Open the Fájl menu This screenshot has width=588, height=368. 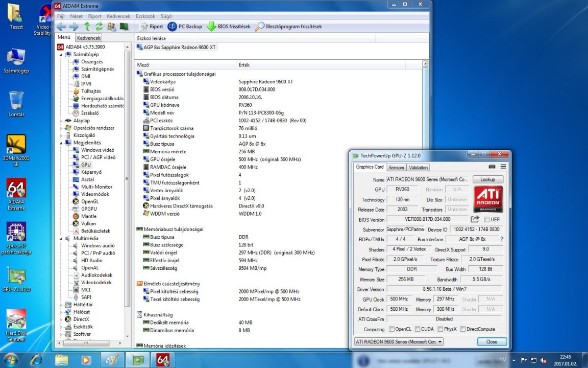coord(61,16)
